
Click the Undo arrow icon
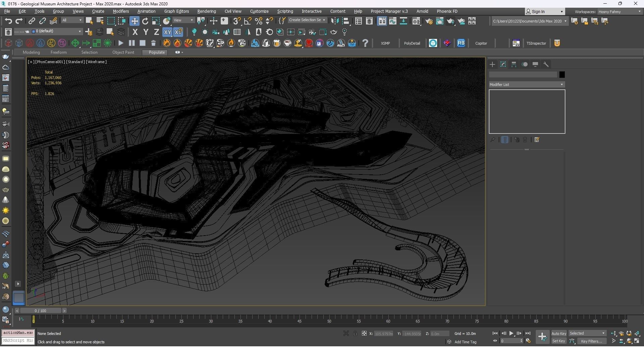[x=8, y=21]
